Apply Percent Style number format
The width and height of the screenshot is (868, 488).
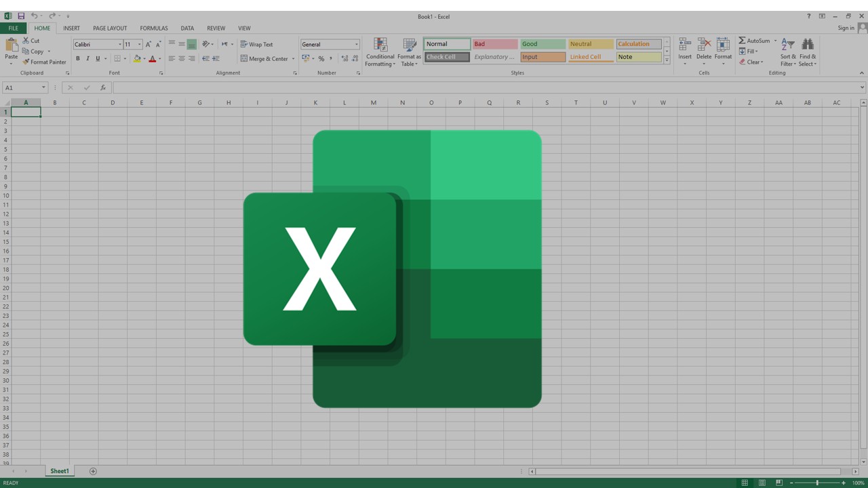coord(321,58)
